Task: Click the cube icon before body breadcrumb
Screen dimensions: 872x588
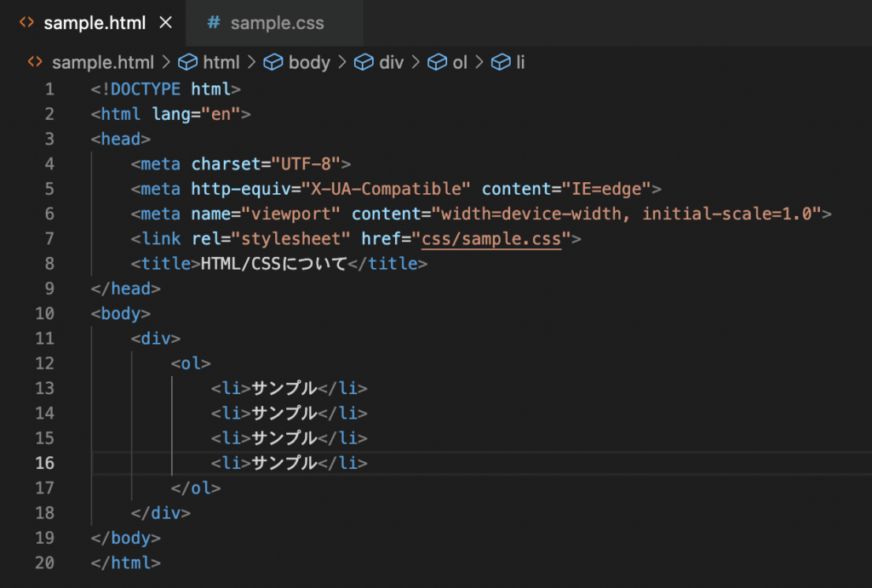Action: pos(273,62)
